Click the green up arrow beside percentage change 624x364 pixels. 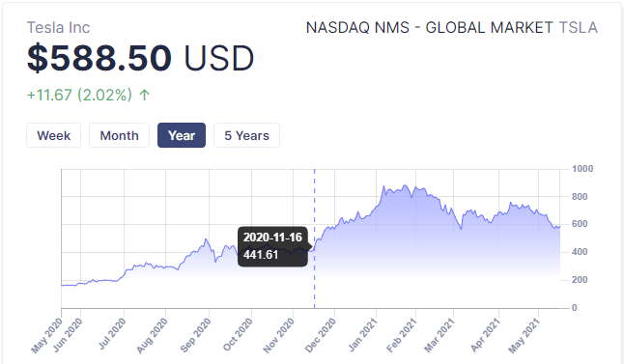[x=145, y=95]
